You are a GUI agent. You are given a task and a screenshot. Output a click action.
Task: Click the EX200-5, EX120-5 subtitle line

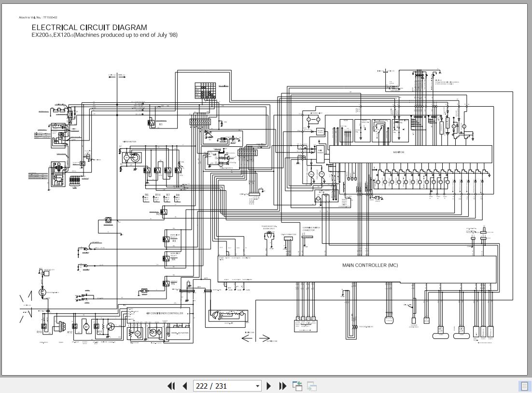pyautogui.click(x=104, y=35)
